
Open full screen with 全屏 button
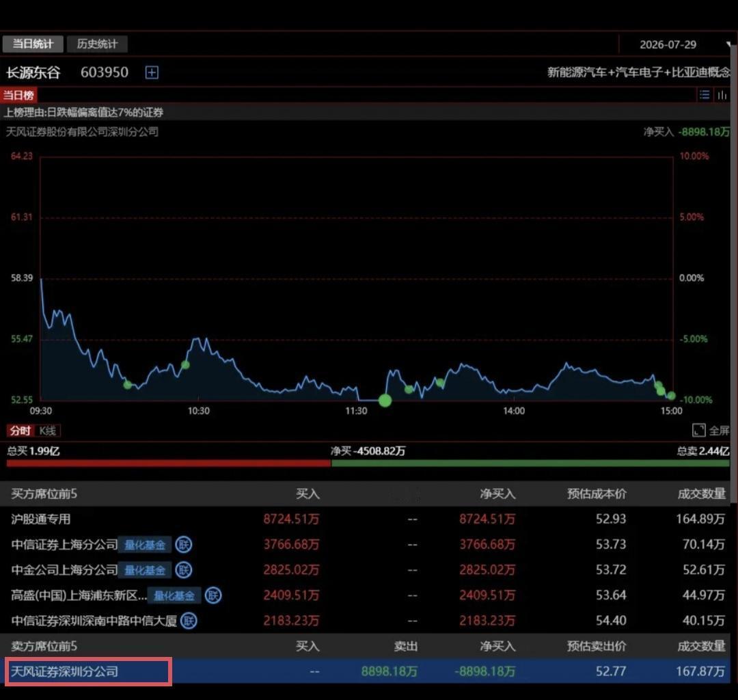pos(711,430)
